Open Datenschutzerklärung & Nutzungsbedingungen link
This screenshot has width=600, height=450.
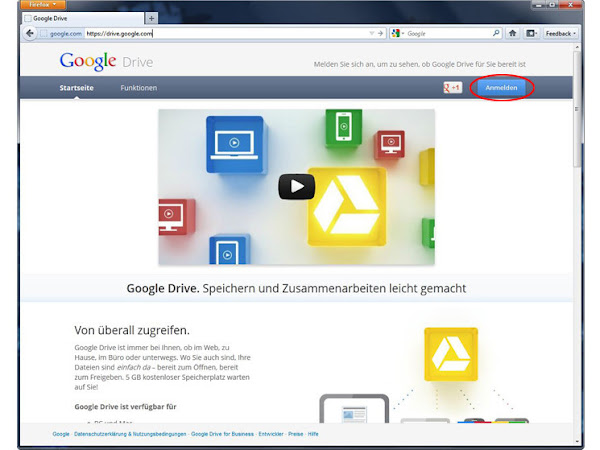tap(130, 434)
